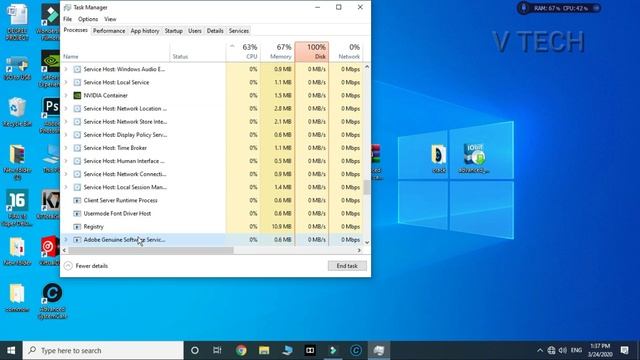Click the Fewer details chevron icon
Viewport: 640px width, 360px height.
coord(68,266)
